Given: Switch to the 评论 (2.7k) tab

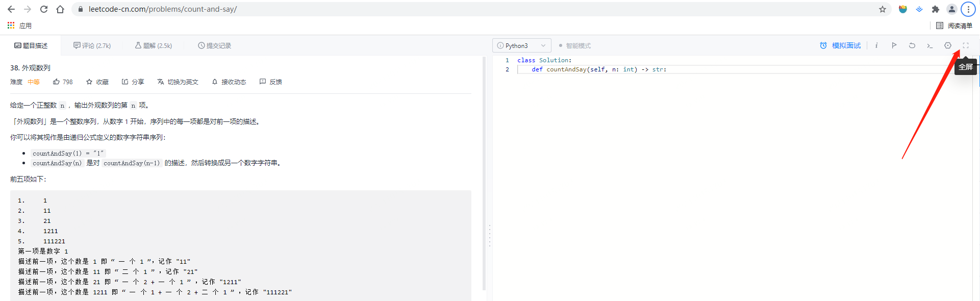Looking at the screenshot, I should pyautogui.click(x=92, y=45).
